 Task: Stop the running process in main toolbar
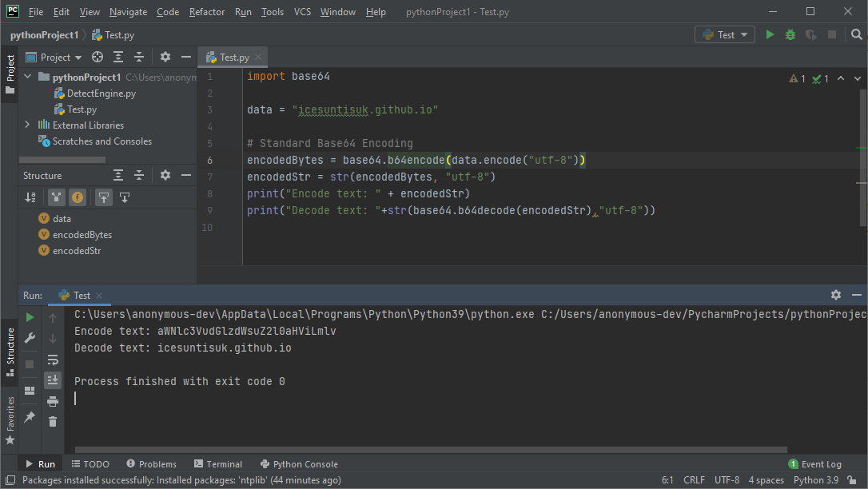point(831,34)
